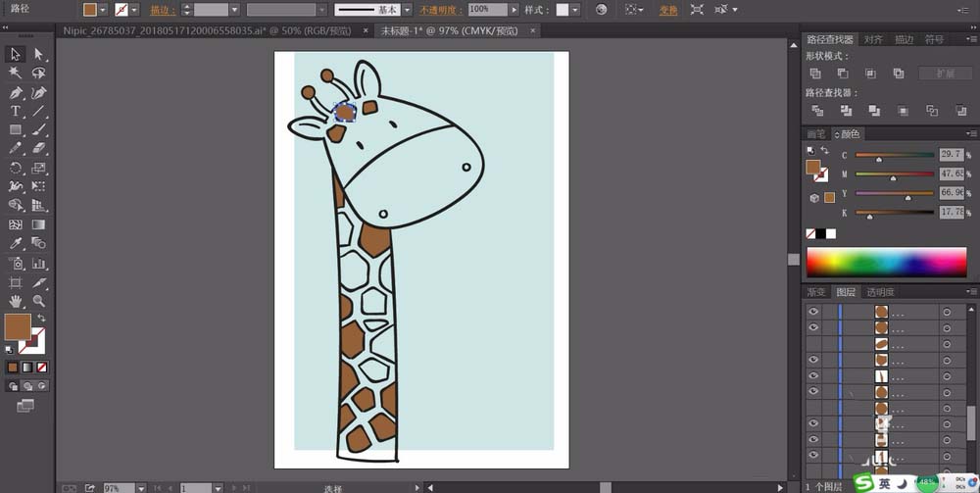Close the 未标题-1 document tab
The image size is (980, 493).
click(532, 30)
